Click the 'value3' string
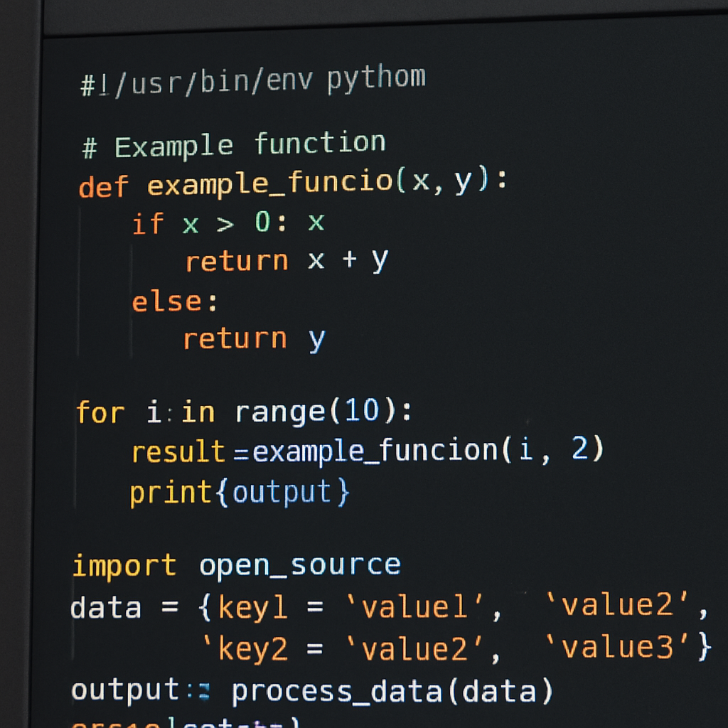The width and height of the screenshot is (728, 728). pos(618,647)
